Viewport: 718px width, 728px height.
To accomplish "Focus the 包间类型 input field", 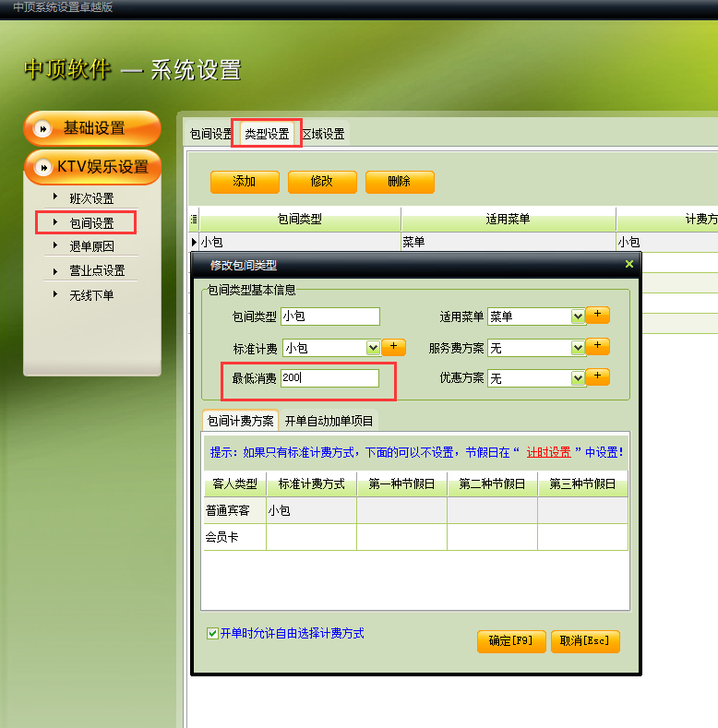I will pyautogui.click(x=330, y=316).
